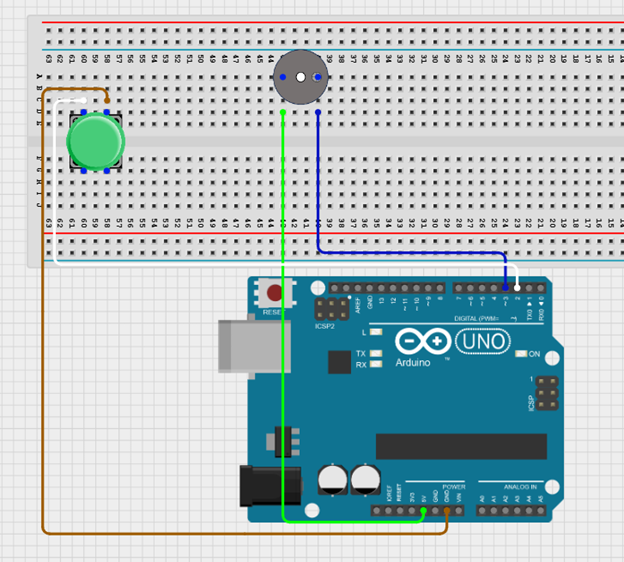Viewport: 624px width, 562px height.
Task: Select the left electrolytic capacitor
Action: tap(332, 479)
